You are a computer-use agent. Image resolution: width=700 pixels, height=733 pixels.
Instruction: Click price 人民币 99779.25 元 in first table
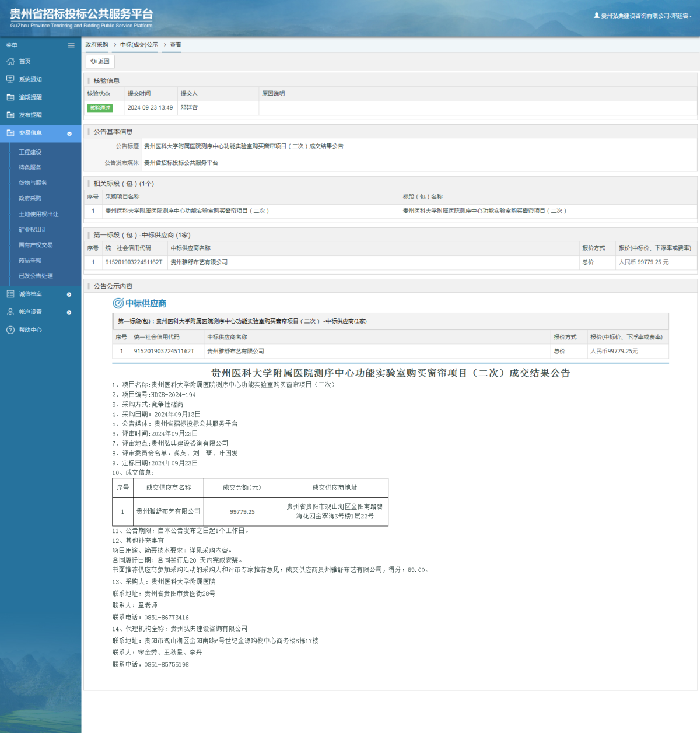point(644,262)
